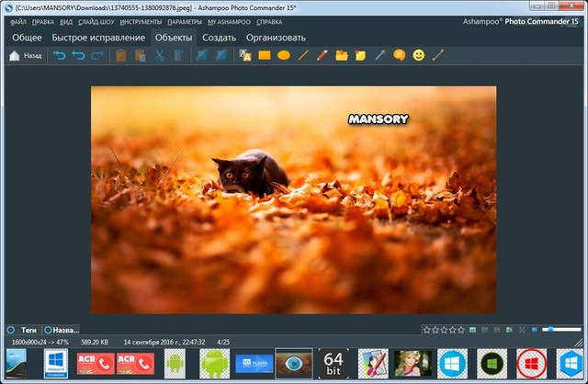This screenshot has width=588, height=384.
Task: Toggle the Назва... panel radio button
Action: (48, 329)
